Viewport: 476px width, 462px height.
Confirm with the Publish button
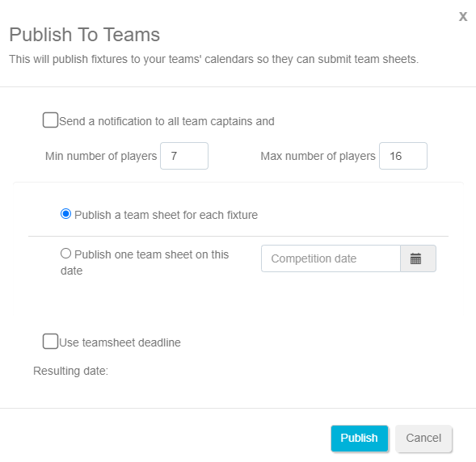click(x=360, y=439)
